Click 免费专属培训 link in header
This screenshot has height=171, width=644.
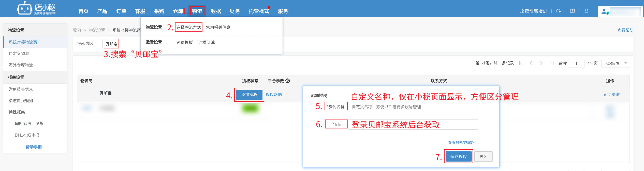[534, 11]
